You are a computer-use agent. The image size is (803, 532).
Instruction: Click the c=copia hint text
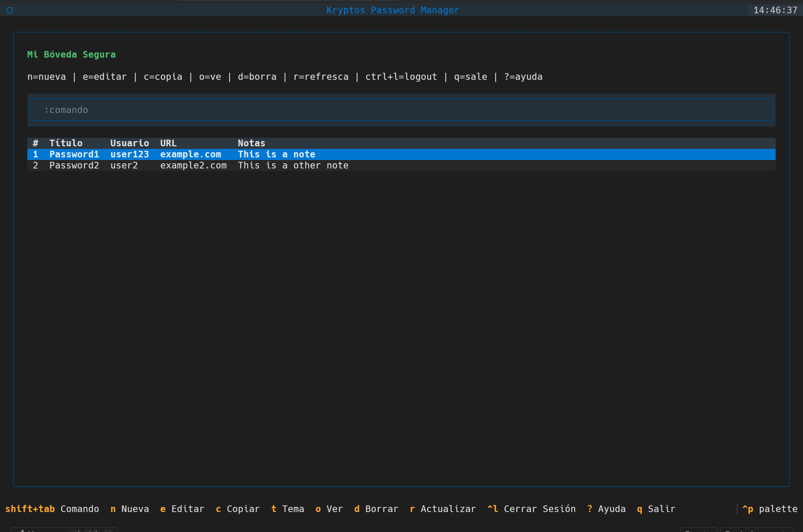(163, 77)
